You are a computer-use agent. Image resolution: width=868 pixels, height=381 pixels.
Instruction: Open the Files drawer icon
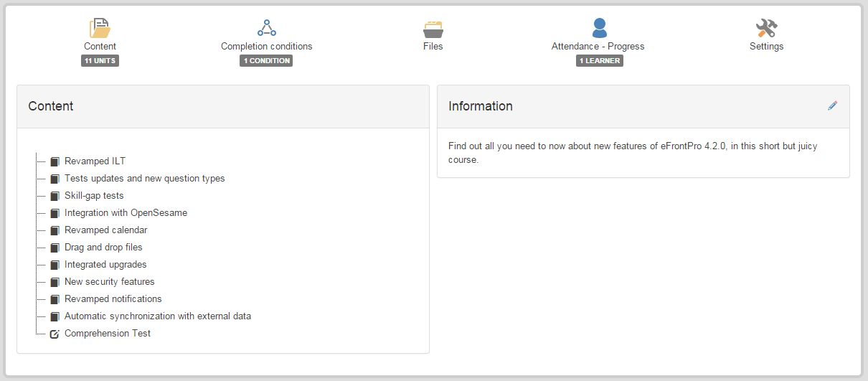pos(433,29)
